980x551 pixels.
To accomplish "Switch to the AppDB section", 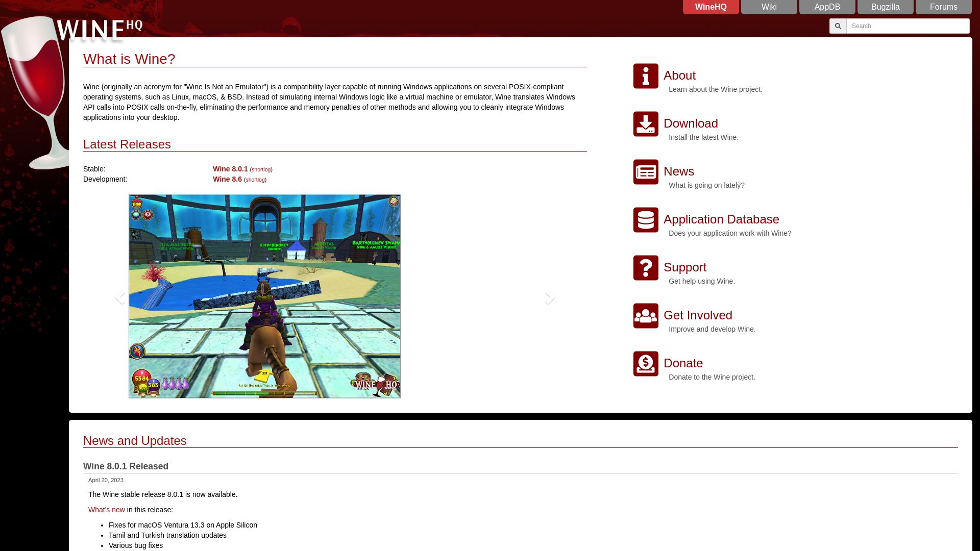I will coord(827,7).
